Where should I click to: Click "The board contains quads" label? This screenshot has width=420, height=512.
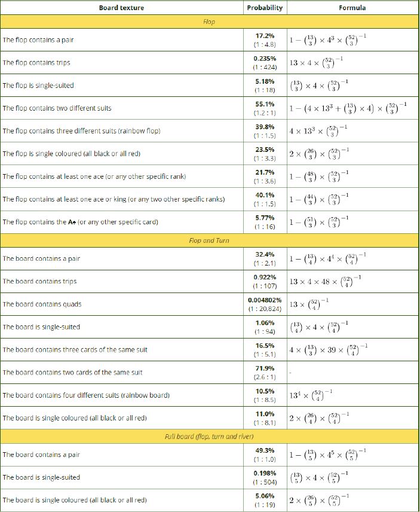pyautogui.click(x=42, y=304)
